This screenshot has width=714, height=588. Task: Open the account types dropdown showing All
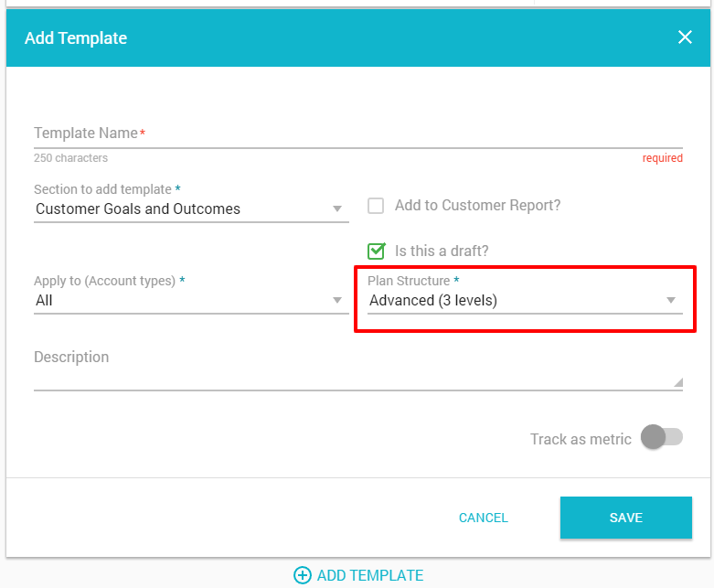191,301
